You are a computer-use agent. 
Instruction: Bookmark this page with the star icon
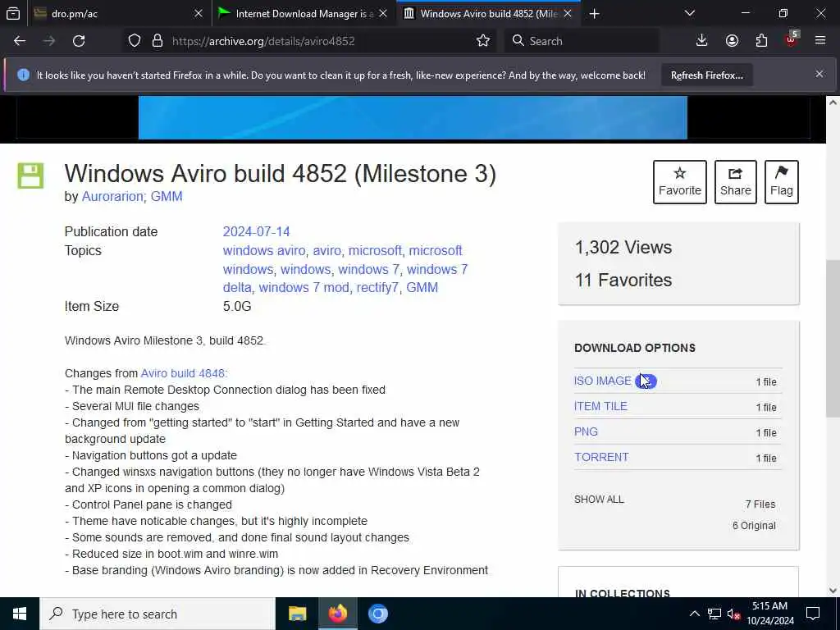(x=482, y=41)
